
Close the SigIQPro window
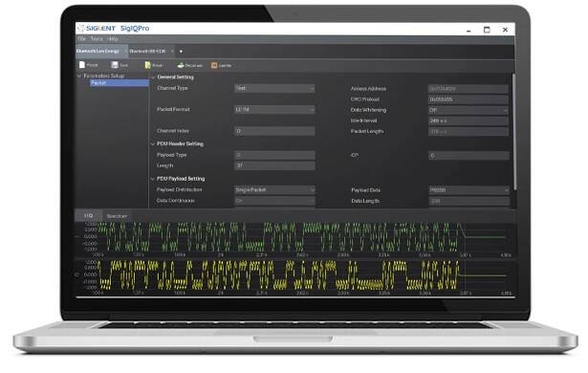pyautogui.click(x=505, y=30)
